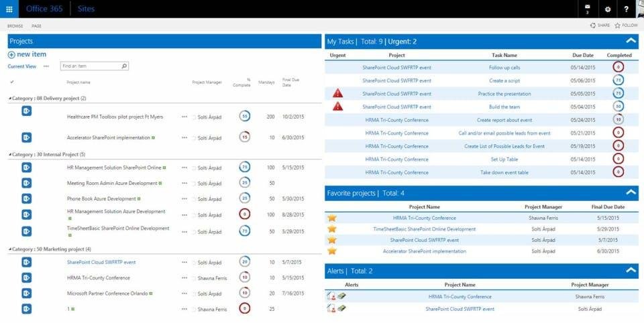Click due date 05/24/2015 in My Tasks

(582, 120)
